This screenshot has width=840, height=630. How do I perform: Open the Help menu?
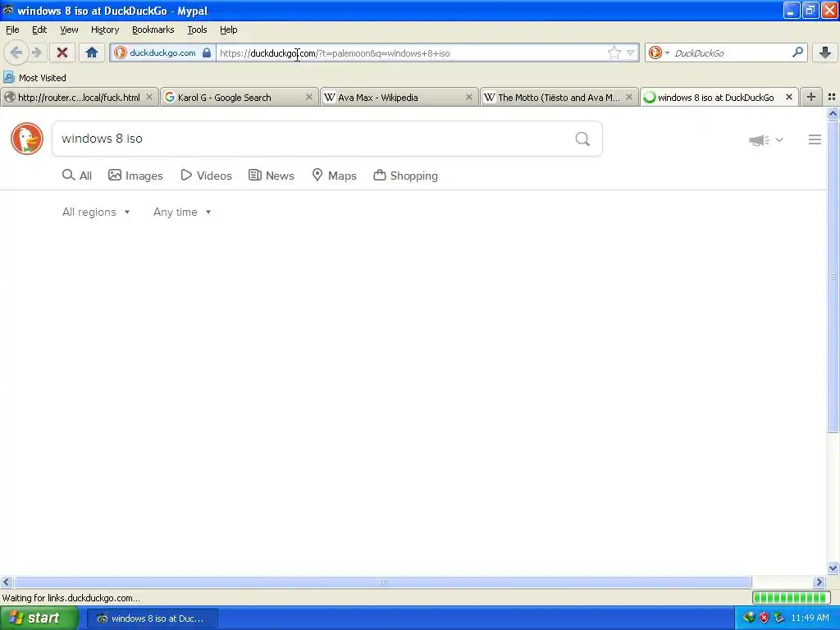coord(228,30)
